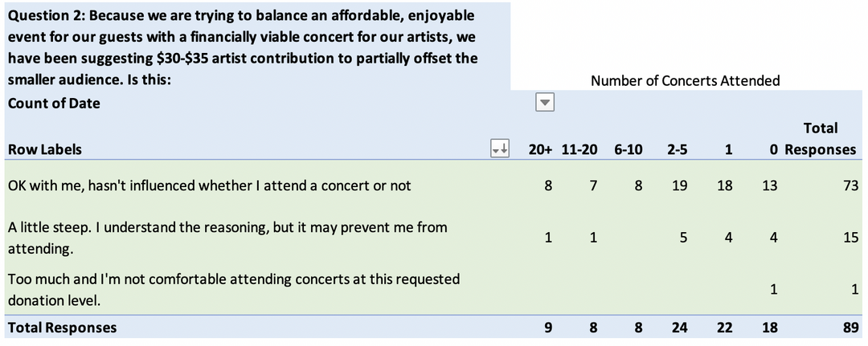Select the '2-5' column header

[676, 149]
